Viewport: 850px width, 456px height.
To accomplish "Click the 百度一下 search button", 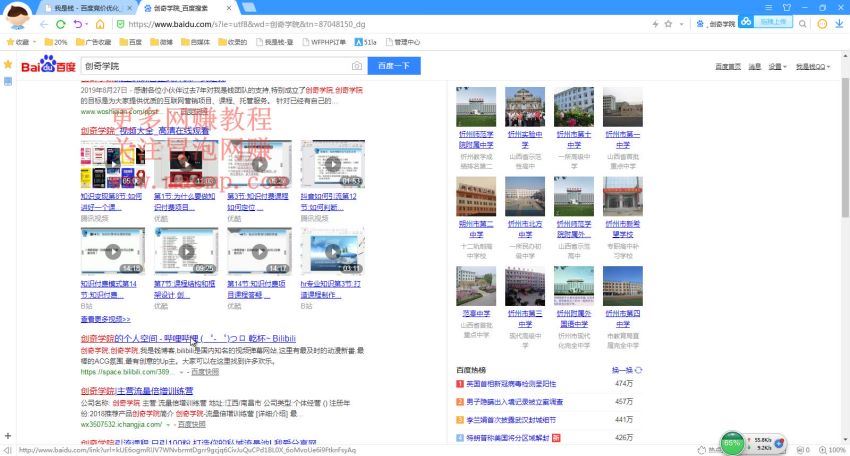I will coord(394,66).
